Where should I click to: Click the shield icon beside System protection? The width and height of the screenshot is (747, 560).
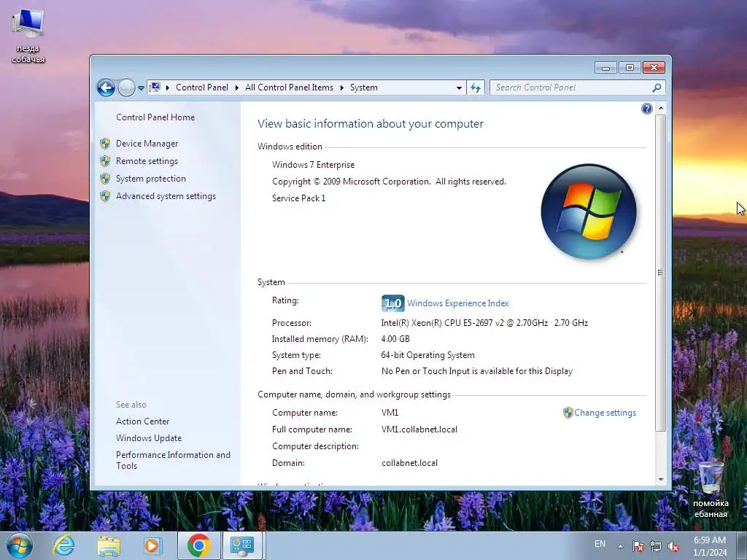click(105, 179)
